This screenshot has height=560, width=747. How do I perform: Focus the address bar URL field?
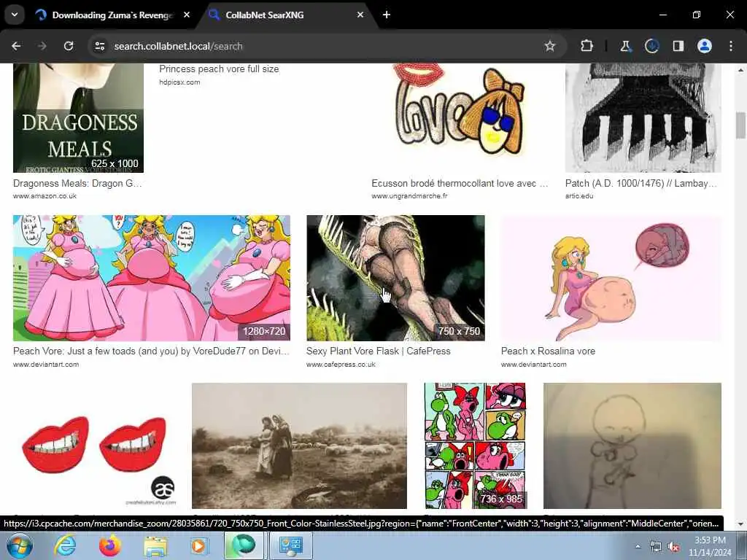[x=324, y=46]
